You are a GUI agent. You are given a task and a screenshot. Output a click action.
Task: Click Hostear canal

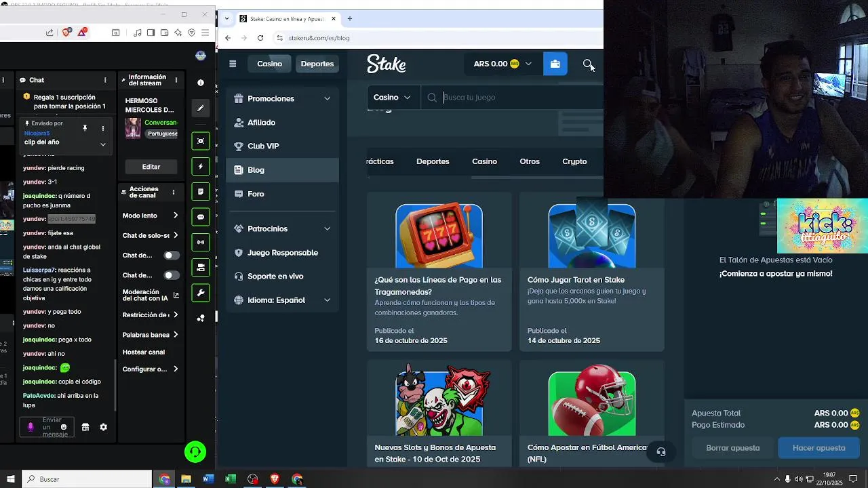144,352
